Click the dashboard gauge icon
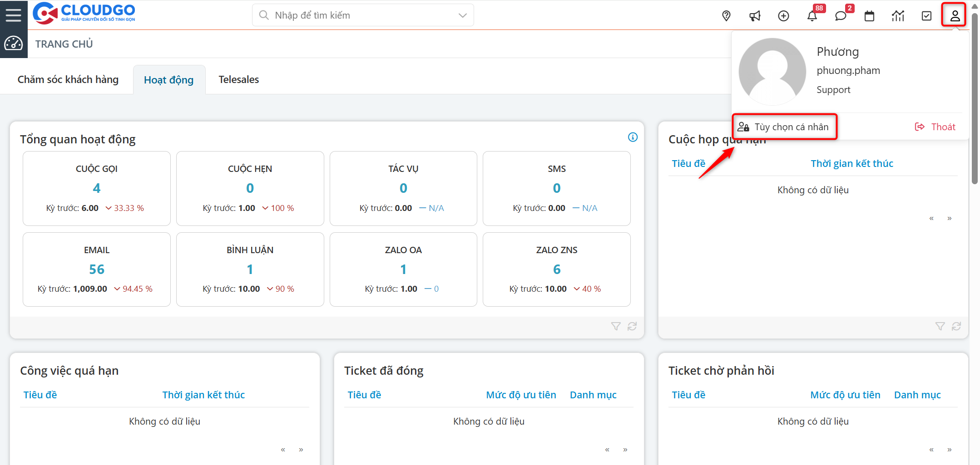This screenshot has height=465, width=980. 14,44
